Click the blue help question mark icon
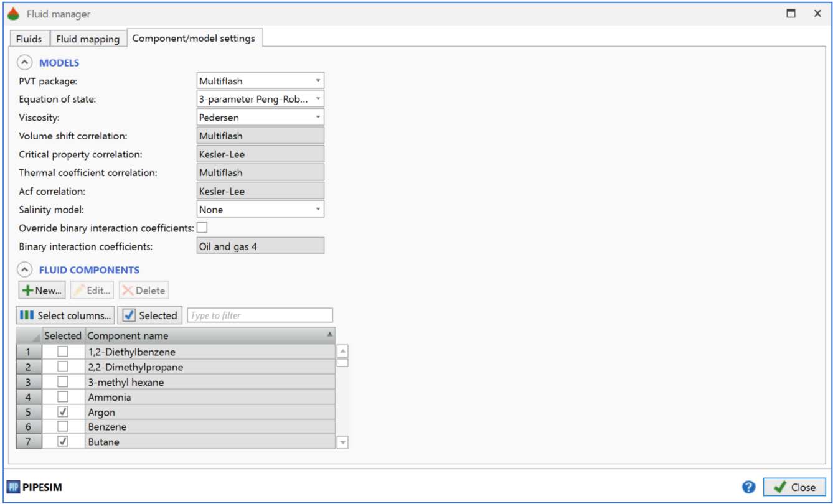 coord(748,487)
